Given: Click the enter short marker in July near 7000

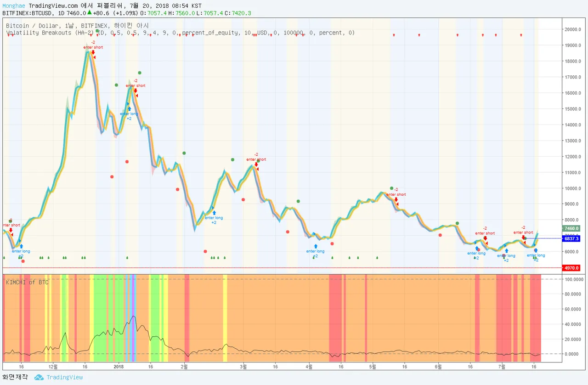Looking at the screenshot, I should tap(523, 232).
